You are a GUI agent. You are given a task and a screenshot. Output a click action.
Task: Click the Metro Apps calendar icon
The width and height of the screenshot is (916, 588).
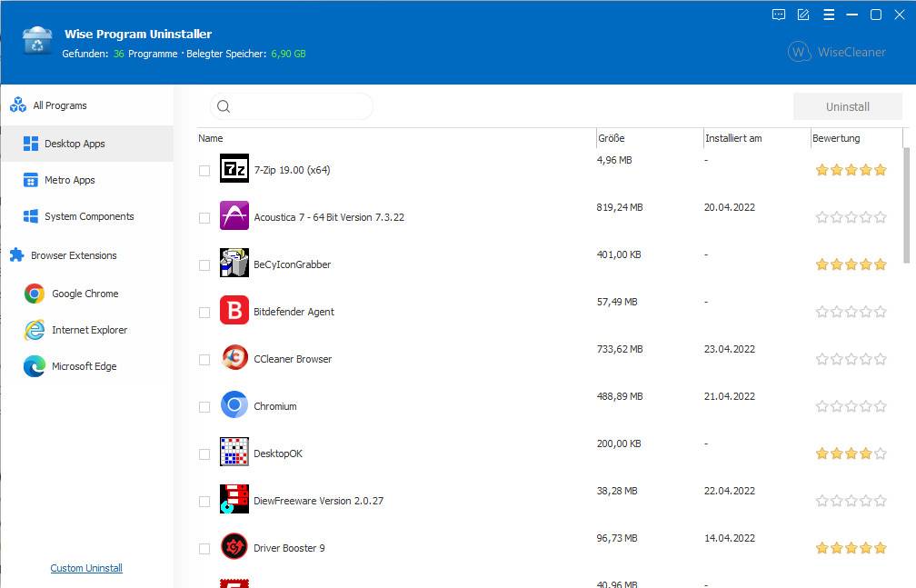click(x=30, y=180)
